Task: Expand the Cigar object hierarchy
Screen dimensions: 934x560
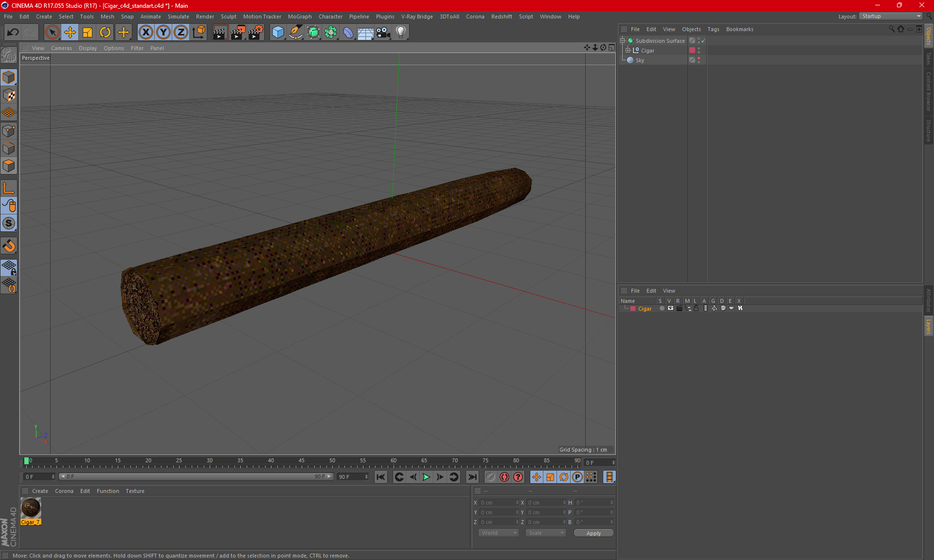Action: 628,51
